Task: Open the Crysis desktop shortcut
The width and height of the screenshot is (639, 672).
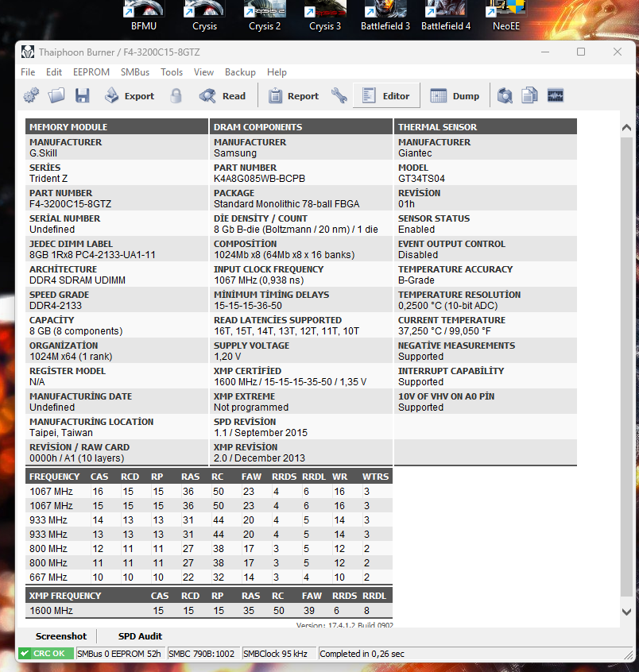Action: tap(204, 16)
